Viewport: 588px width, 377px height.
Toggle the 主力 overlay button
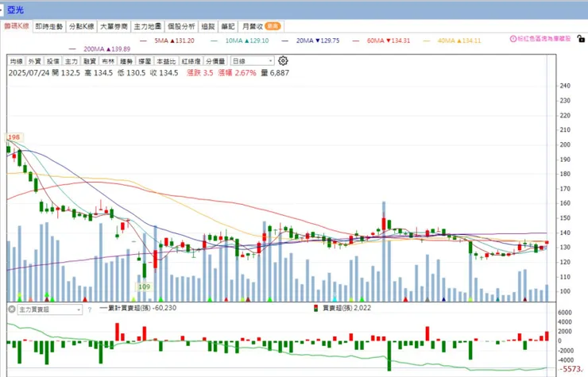[x=72, y=61]
